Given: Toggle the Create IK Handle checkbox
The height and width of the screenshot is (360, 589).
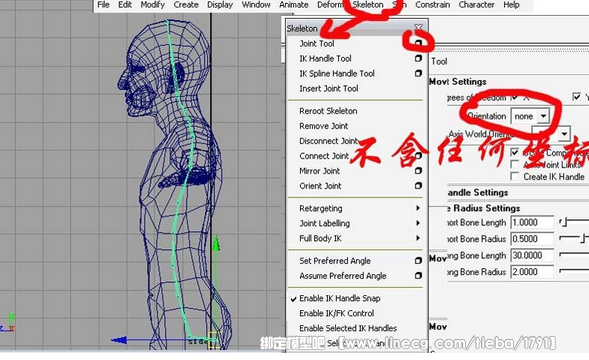Looking at the screenshot, I should pyautogui.click(x=515, y=176).
